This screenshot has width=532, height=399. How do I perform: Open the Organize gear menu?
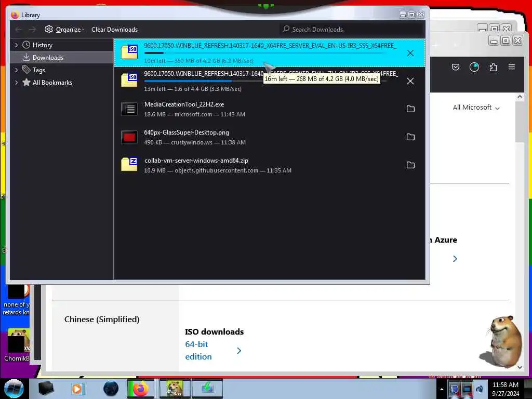(x=64, y=30)
